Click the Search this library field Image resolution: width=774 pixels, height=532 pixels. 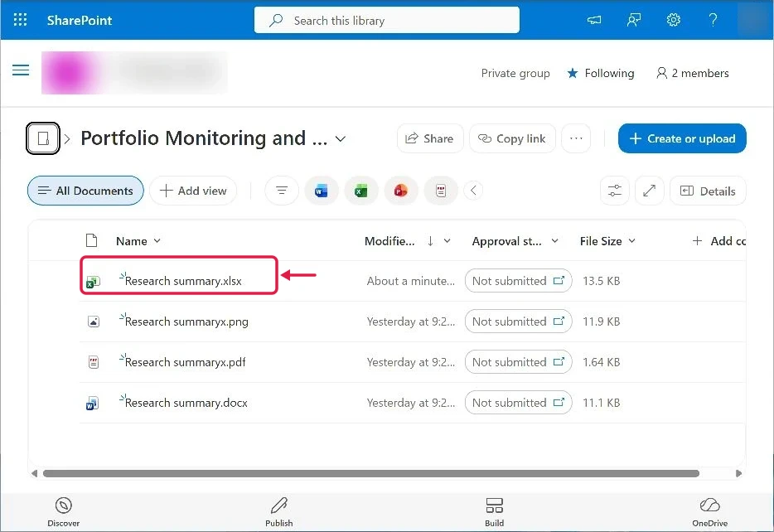[x=386, y=20]
